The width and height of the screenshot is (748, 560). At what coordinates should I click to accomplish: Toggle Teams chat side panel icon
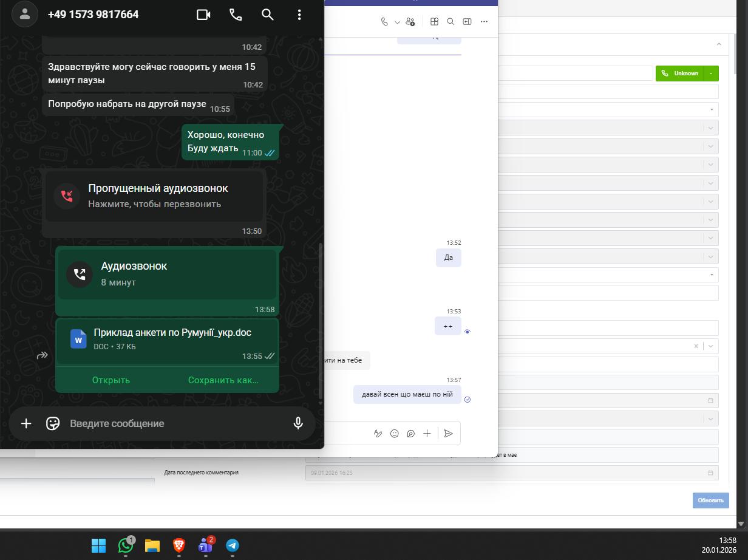(x=467, y=21)
